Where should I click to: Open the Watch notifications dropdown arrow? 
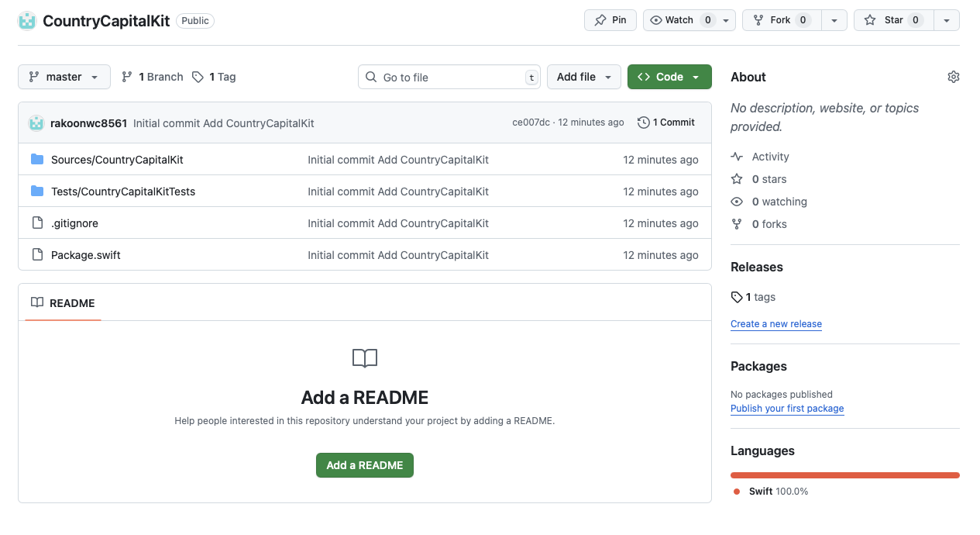[x=727, y=20]
